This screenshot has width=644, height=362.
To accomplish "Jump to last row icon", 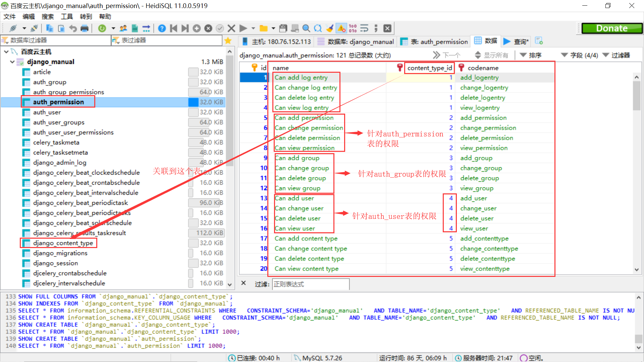I will (x=185, y=28).
